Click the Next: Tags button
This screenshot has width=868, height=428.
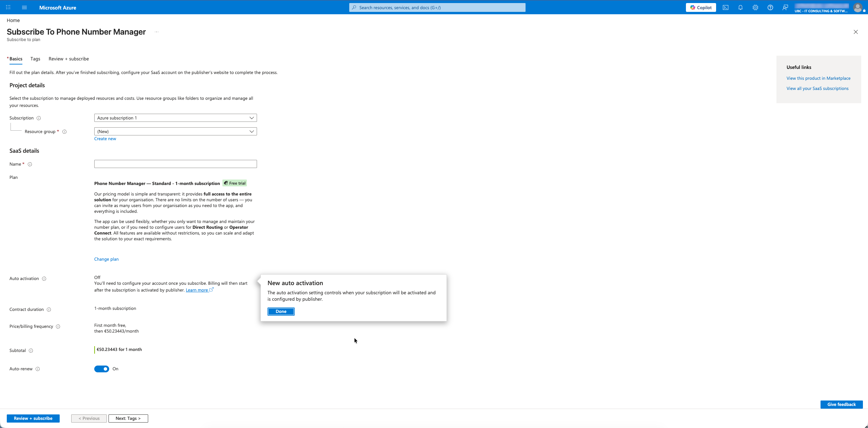pos(128,418)
